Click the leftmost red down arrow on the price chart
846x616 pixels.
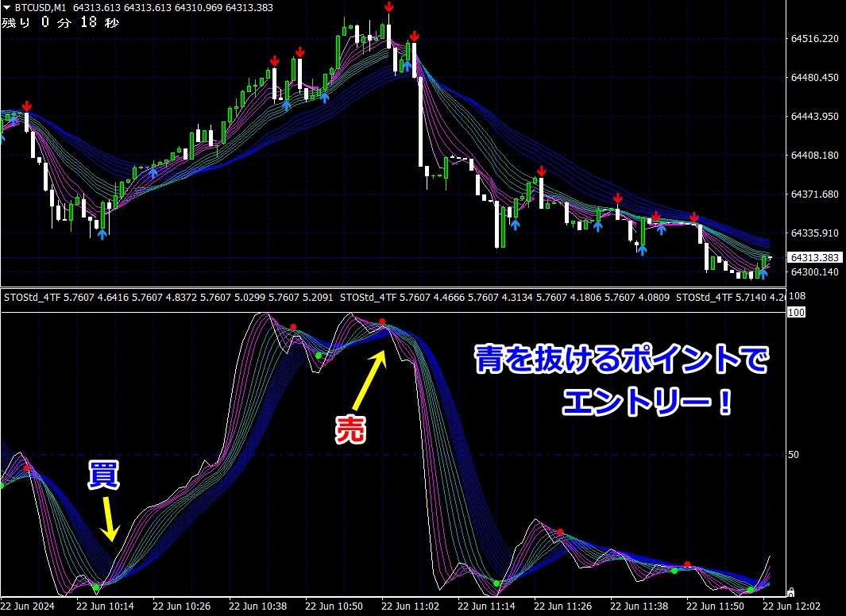click(x=27, y=106)
